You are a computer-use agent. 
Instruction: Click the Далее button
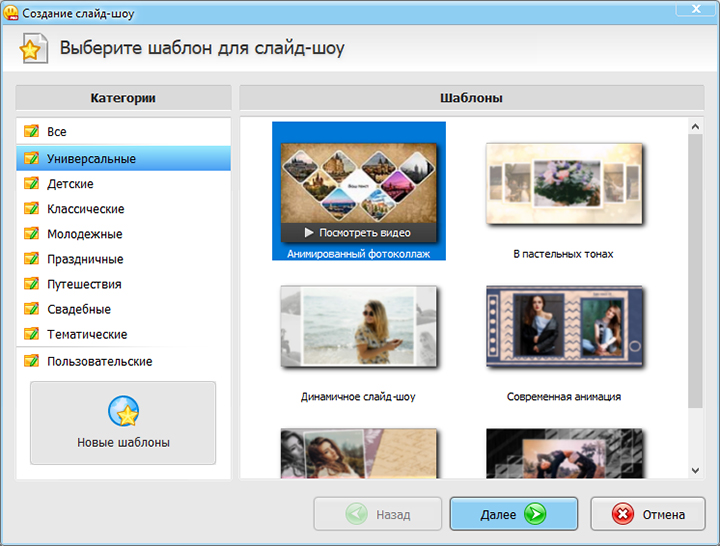tap(513, 514)
